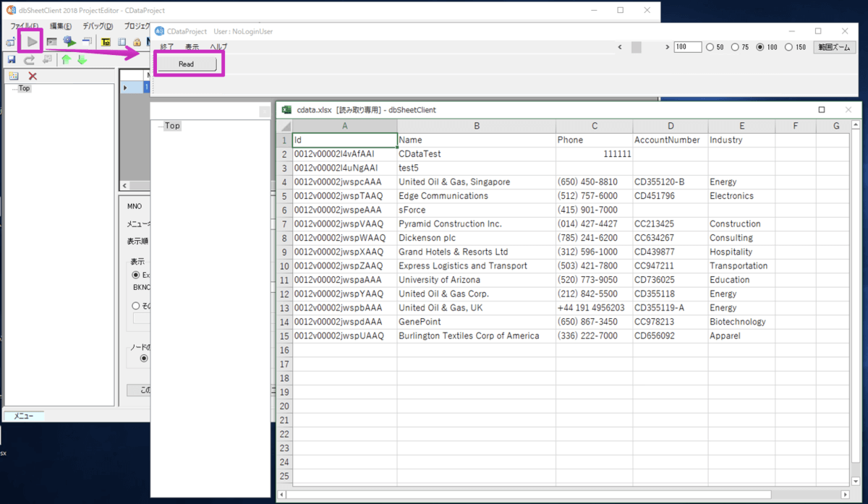Click the red X delete icon
The height and width of the screenshot is (504, 868).
coord(33,76)
